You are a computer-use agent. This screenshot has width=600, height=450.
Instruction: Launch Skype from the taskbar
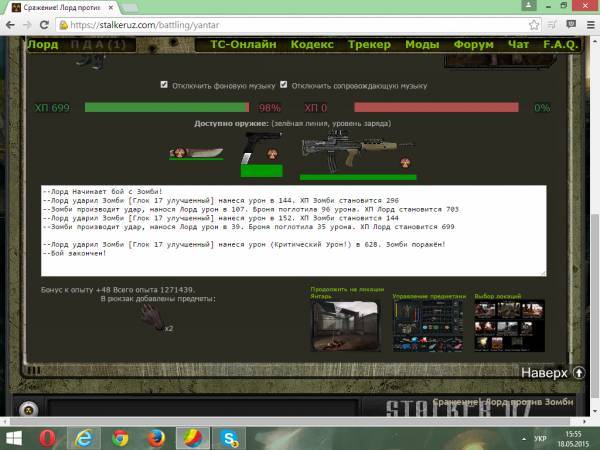point(228,437)
